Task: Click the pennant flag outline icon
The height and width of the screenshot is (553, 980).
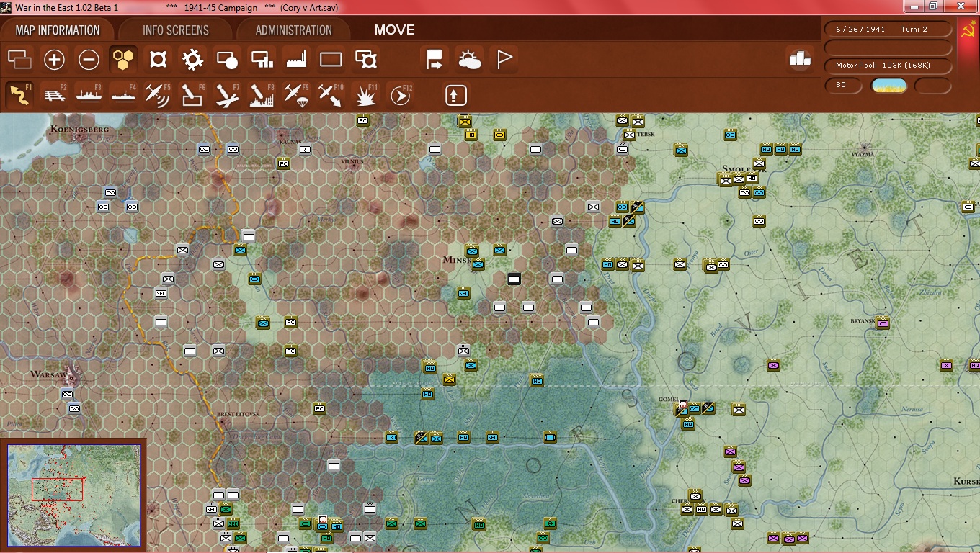Action: 504,60
